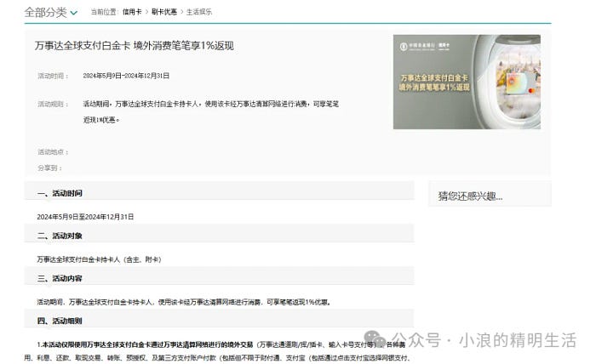Click the activity rule description under 活动规则
The image size is (596, 364).
[x=211, y=112]
